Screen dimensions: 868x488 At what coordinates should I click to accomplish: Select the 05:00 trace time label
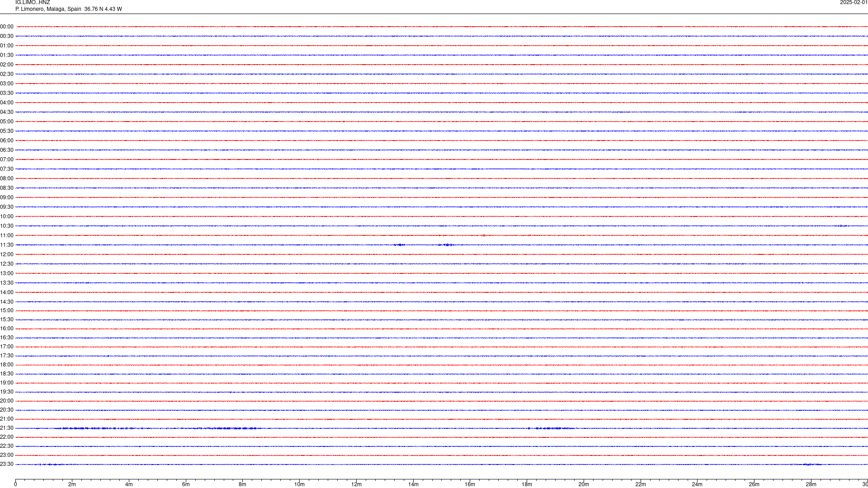(x=7, y=122)
